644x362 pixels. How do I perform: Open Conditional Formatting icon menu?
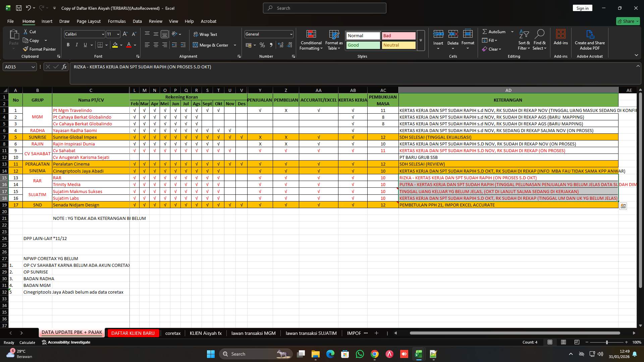(x=311, y=34)
